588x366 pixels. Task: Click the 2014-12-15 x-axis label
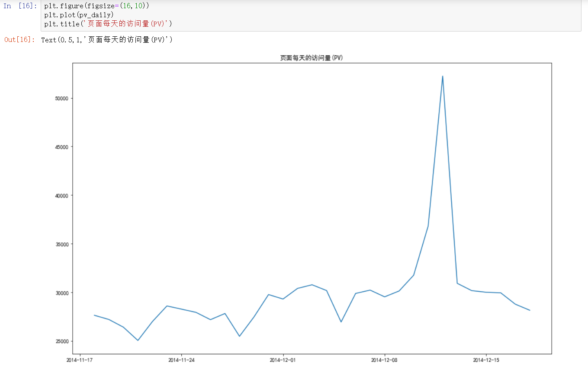point(487,359)
